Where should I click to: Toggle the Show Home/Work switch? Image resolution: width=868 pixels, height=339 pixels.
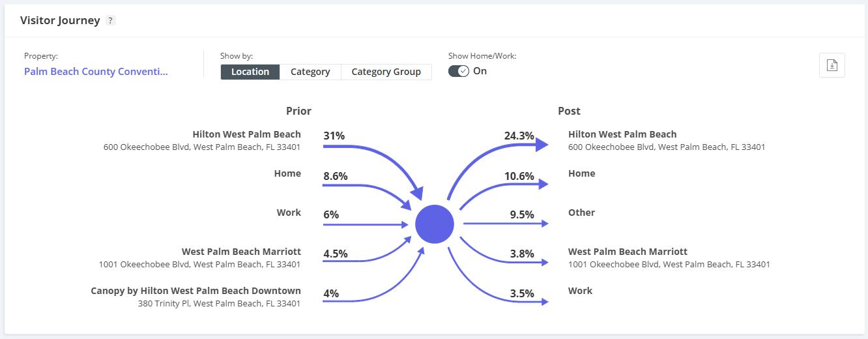[x=459, y=71]
